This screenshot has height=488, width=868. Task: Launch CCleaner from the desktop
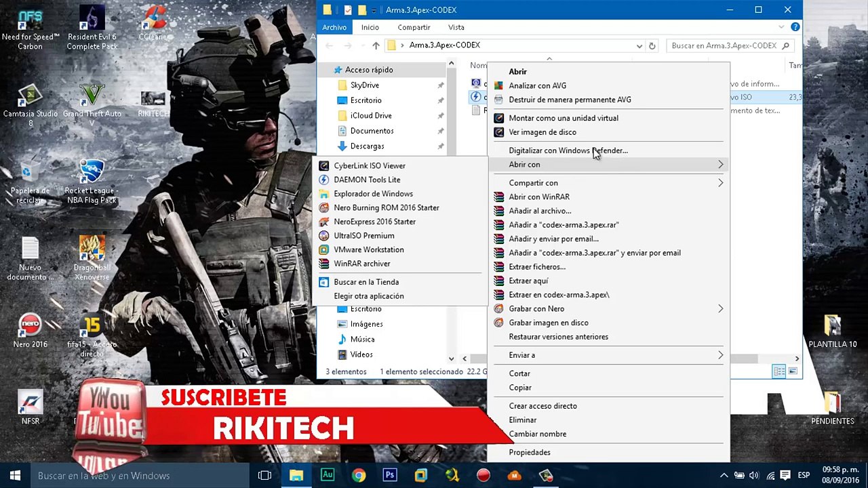(153, 24)
